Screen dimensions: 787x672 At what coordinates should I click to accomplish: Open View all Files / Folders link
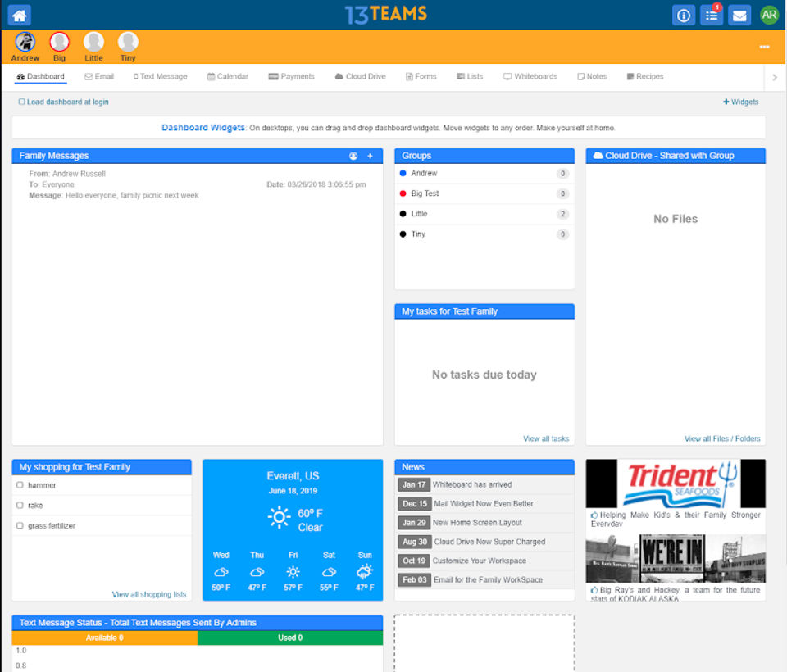[x=722, y=438]
